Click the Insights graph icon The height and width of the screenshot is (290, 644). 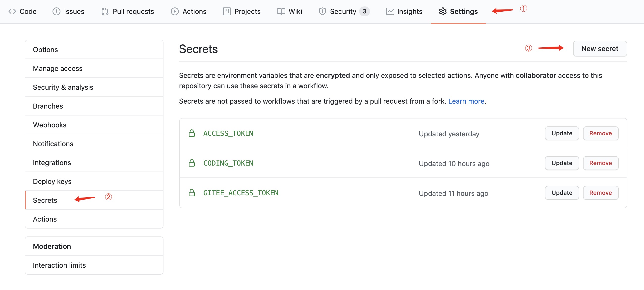coord(390,11)
